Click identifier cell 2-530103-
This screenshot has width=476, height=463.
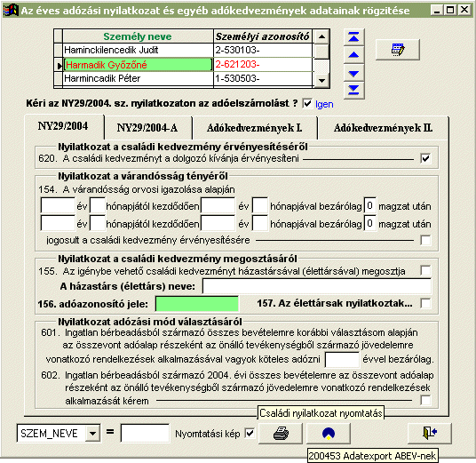pyautogui.click(x=263, y=50)
